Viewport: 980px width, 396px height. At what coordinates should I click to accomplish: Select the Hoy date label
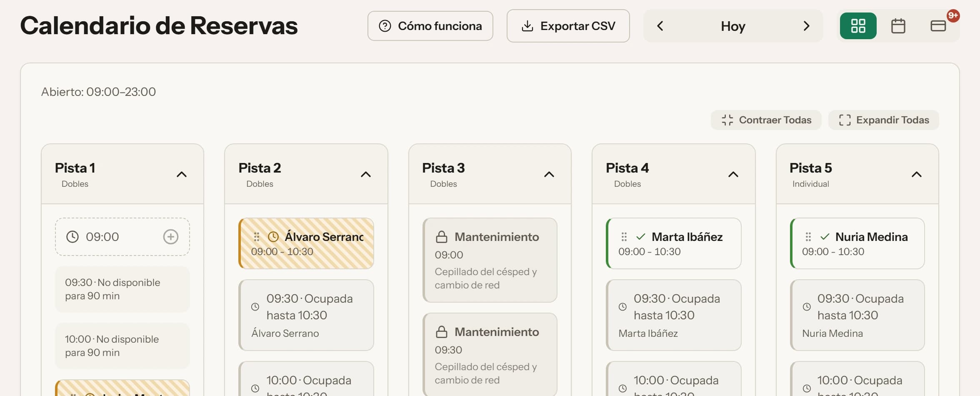(x=733, y=26)
